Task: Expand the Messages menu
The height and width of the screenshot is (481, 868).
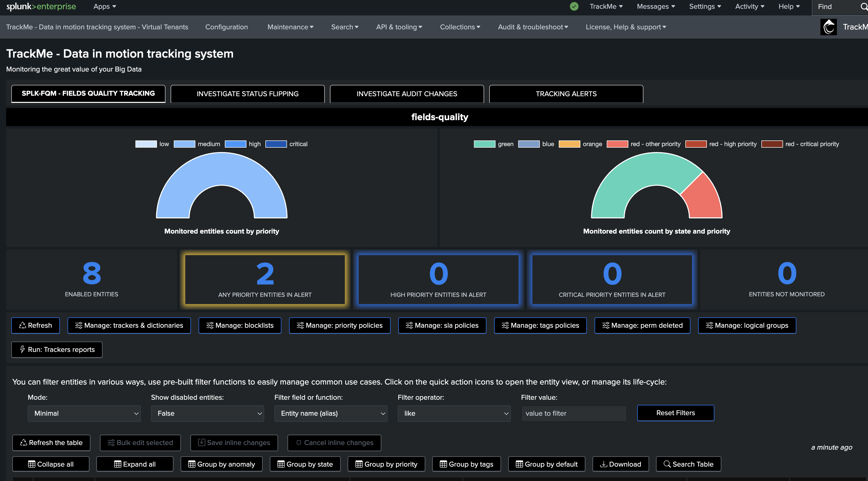Action: [x=656, y=6]
